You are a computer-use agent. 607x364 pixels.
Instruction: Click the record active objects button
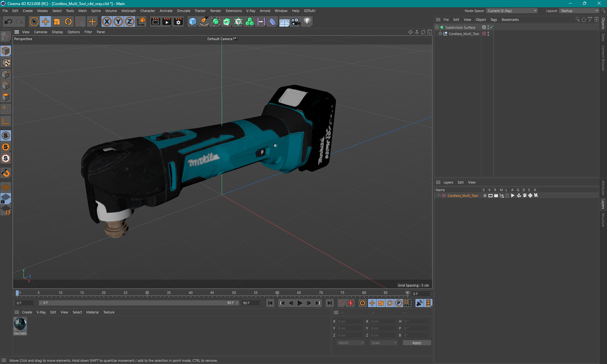342,303
